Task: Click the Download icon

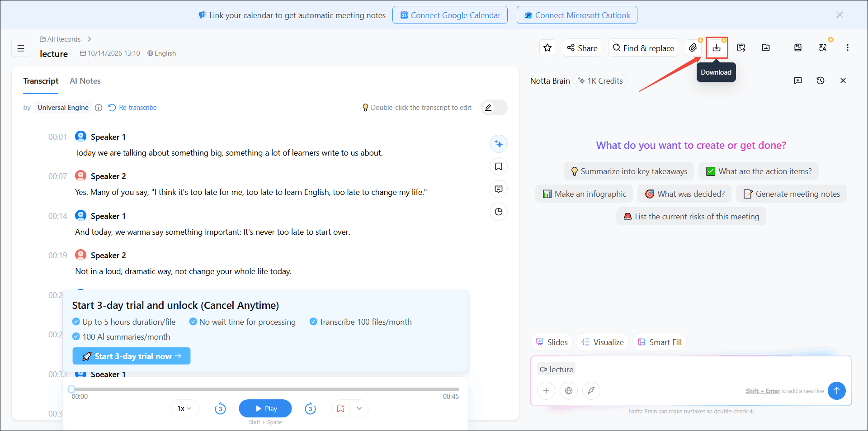Action: pos(717,47)
